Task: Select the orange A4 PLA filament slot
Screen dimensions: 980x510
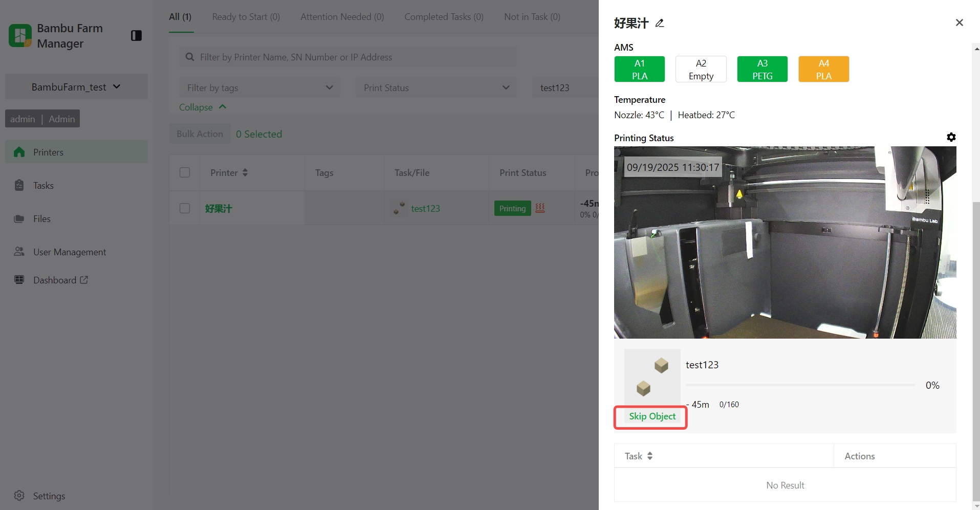Action: point(823,69)
